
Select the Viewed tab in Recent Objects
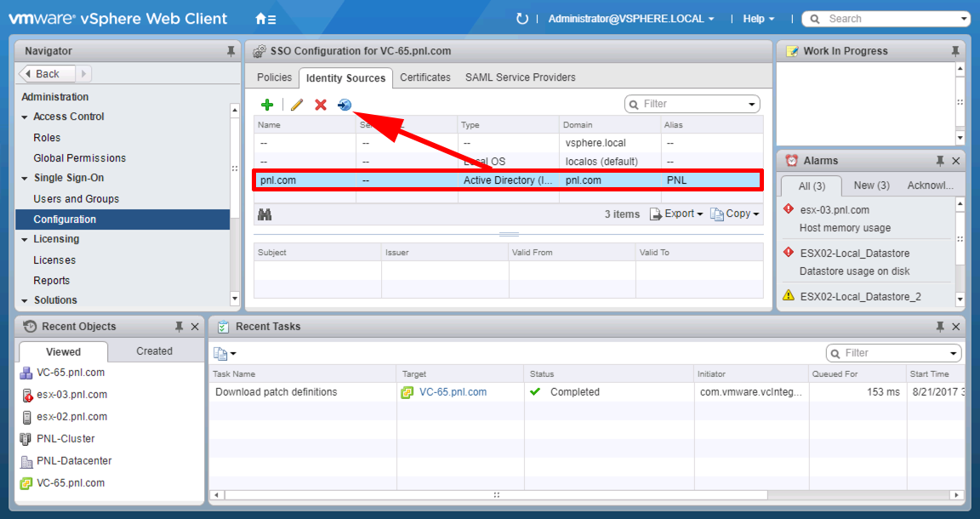click(x=63, y=352)
